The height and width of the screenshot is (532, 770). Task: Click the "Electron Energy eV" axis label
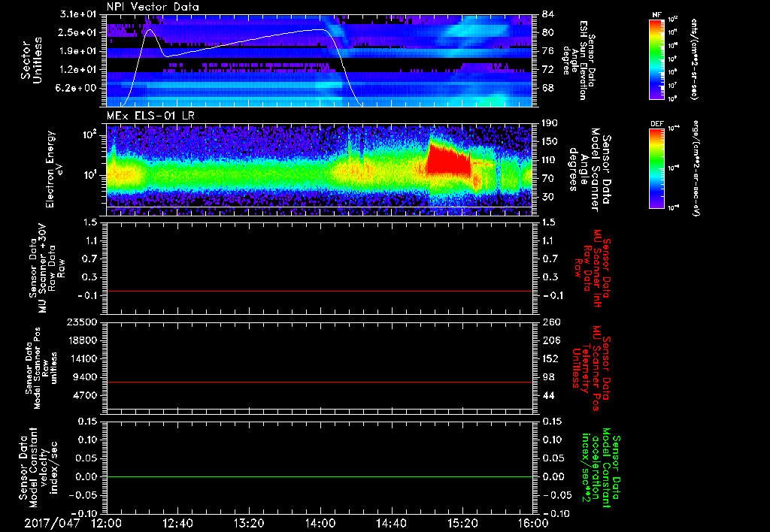click(x=56, y=169)
